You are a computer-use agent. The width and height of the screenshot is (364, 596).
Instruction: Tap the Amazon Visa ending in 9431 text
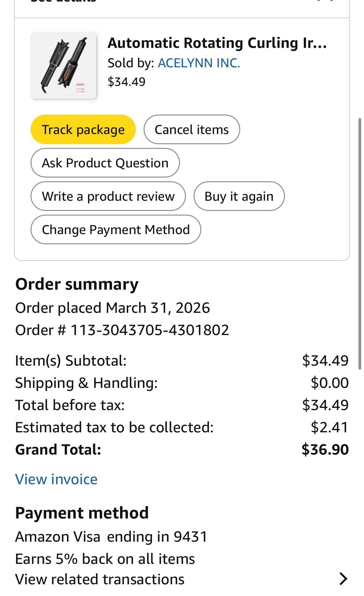[x=111, y=537]
